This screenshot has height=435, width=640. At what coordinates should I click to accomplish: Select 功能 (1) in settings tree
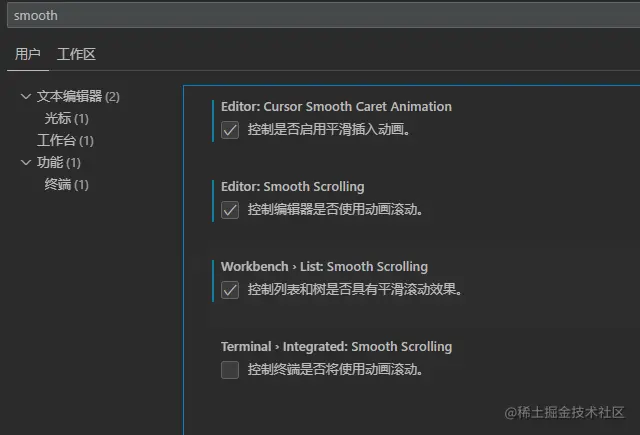59,162
